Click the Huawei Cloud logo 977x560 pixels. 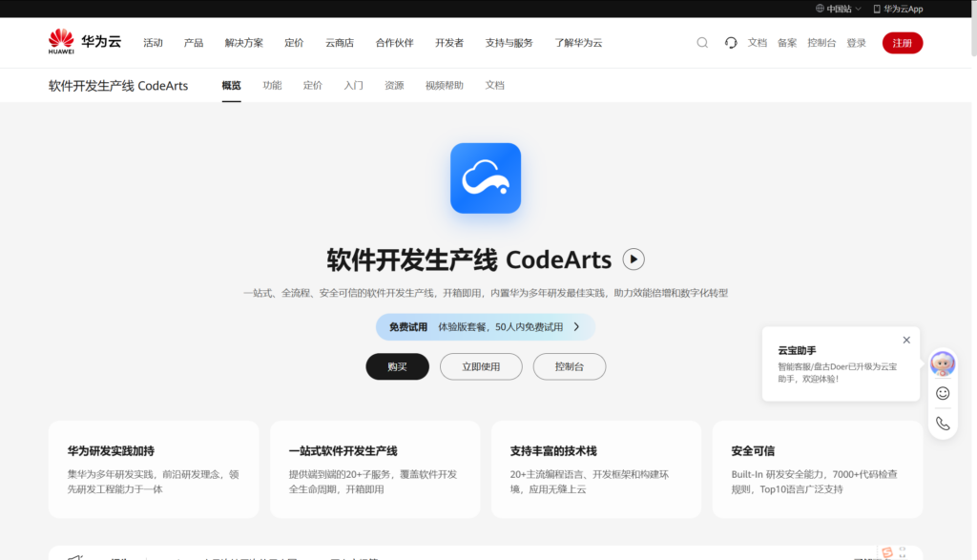[x=63, y=42]
